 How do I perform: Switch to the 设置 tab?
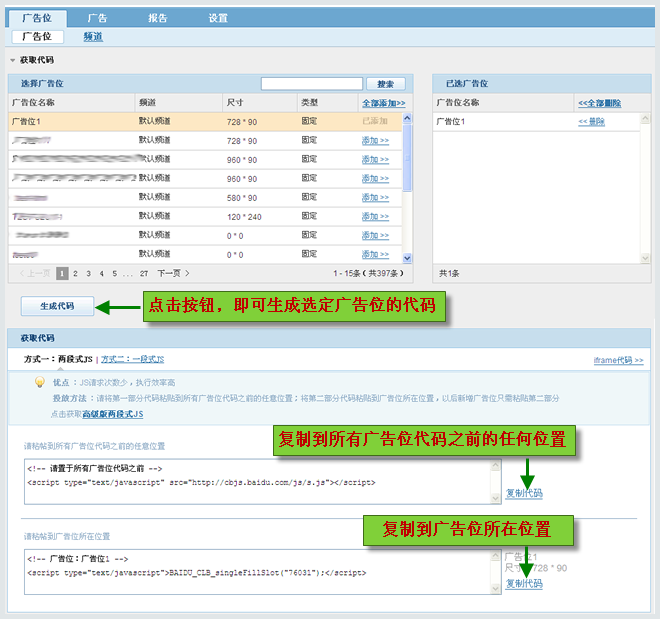pyautogui.click(x=218, y=18)
